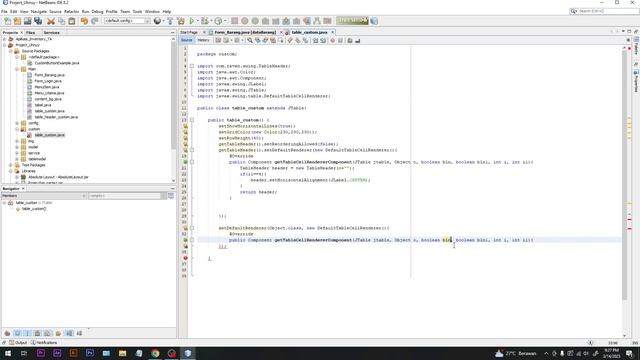Expand the Test Packages node

click(11, 165)
